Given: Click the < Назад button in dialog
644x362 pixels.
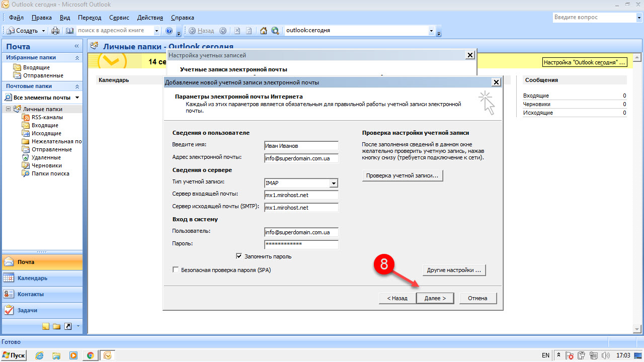Looking at the screenshot, I should (x=397, y=298).
